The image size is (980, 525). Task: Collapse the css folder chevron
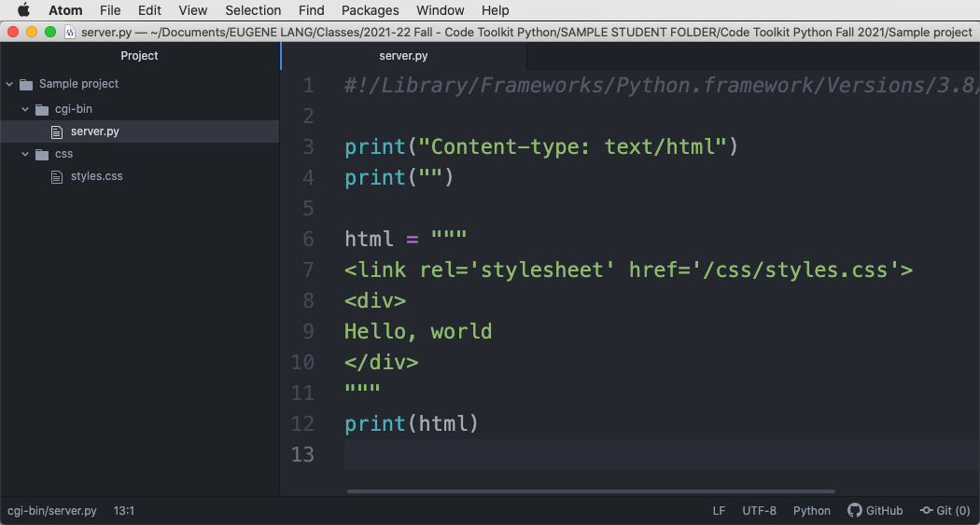coord(25,154)
